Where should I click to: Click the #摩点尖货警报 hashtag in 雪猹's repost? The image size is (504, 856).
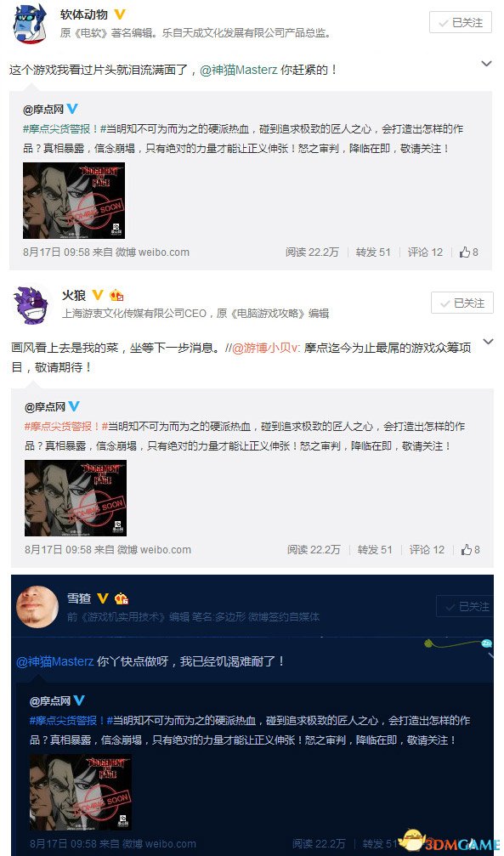[x=67, y=721]
